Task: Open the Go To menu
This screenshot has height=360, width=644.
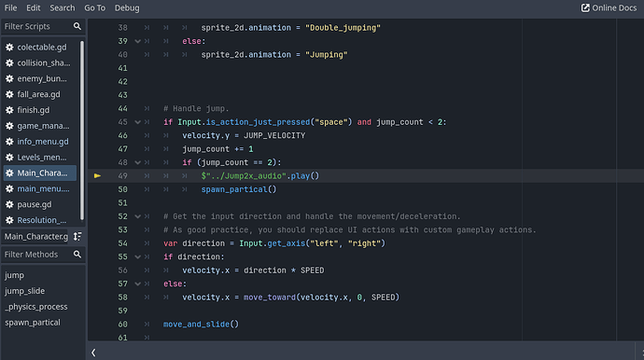Action: [95, 7]
